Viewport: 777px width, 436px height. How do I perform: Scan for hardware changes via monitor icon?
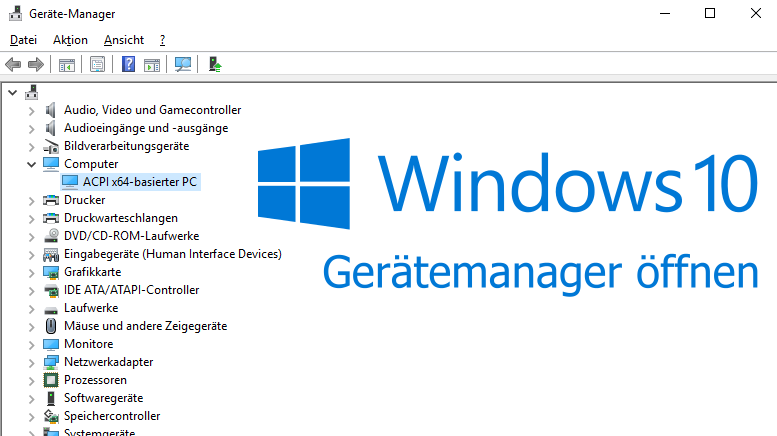coord(183,64)
